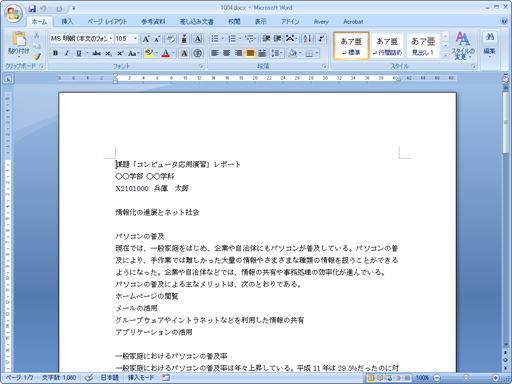Viewport: 512px width, 384px height.
Task: Decrease paragraph indent
Action: (266, 39)
